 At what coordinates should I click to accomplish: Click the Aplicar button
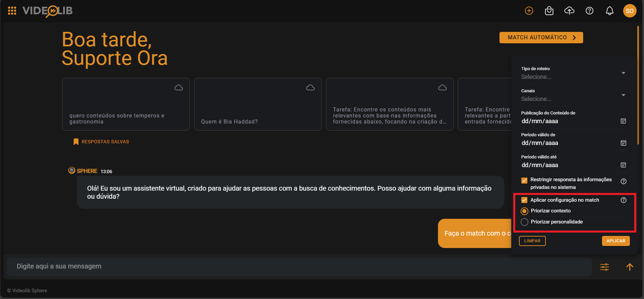click(616, 241)
